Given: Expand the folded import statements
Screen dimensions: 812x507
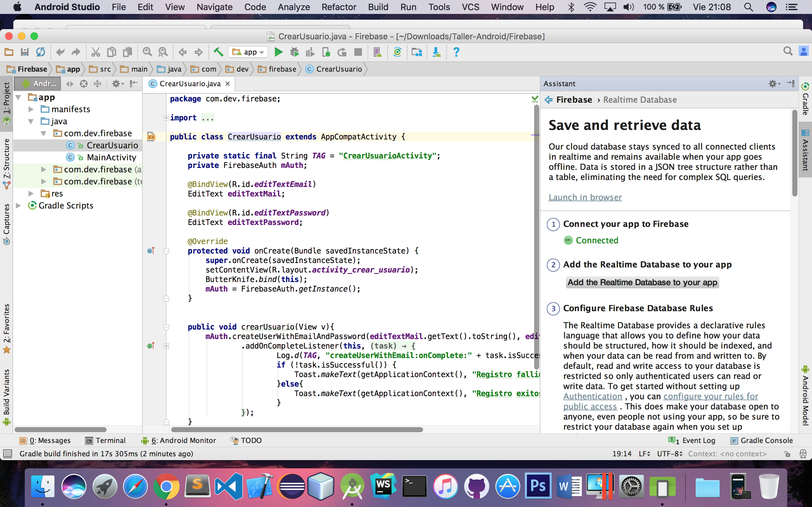Looking at the screenshot, I should (166, 118).
